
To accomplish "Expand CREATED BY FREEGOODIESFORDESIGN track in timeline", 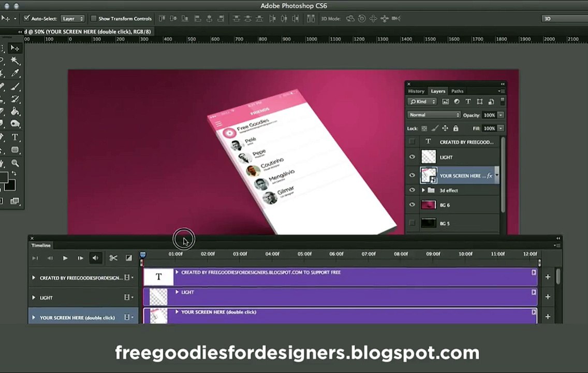I will pyautogui.click(x=34, y=278).
